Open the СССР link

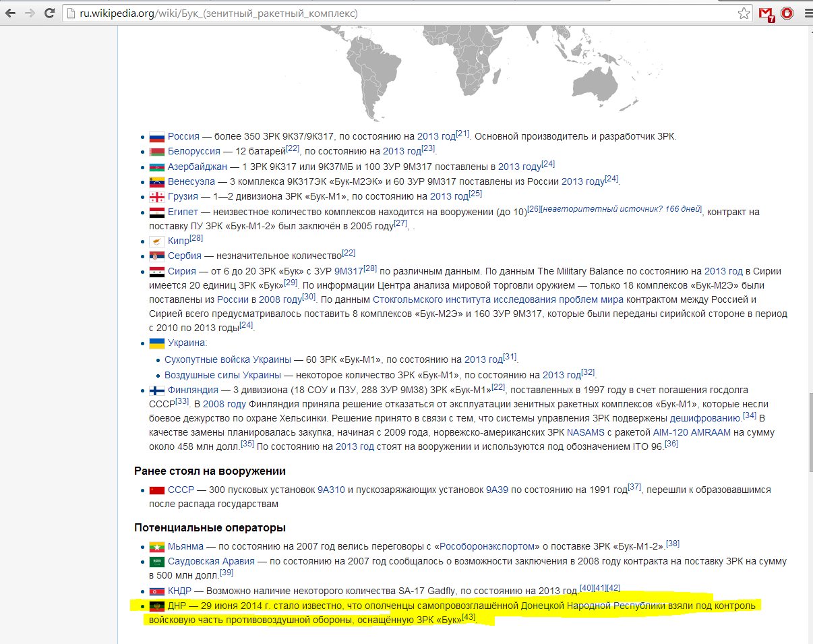pyautogui.click(x=181, y=490)
